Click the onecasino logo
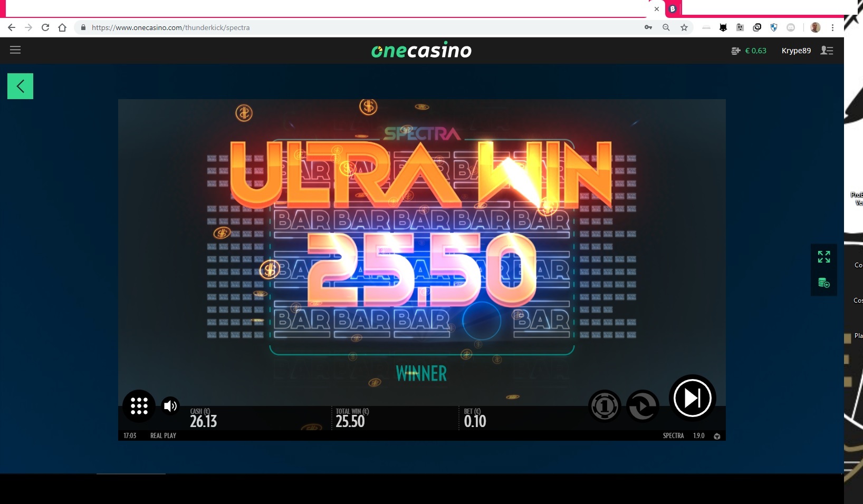The image size is (863, 504). tap(421, 50)
